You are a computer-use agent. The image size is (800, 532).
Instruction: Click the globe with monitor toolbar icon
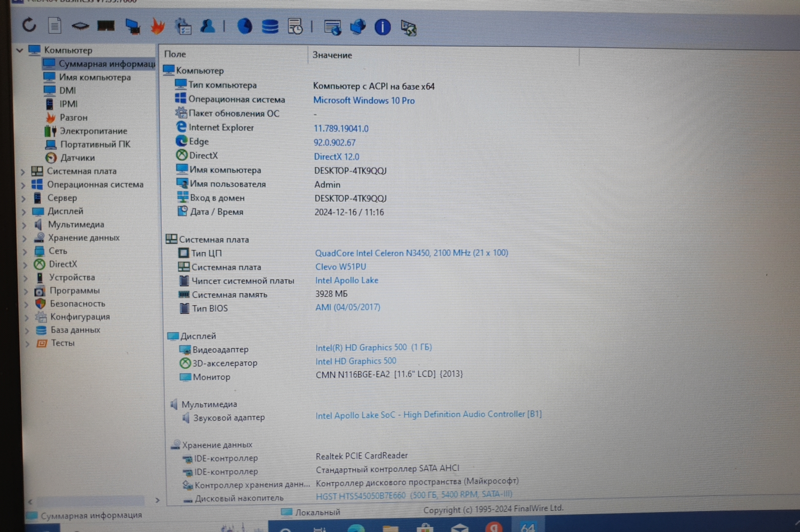[x=358, y=27]
